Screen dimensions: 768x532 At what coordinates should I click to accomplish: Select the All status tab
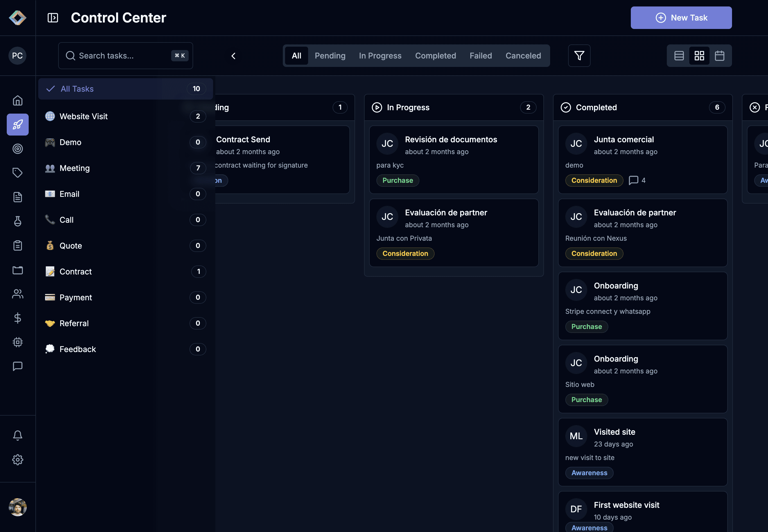(296, 56)
